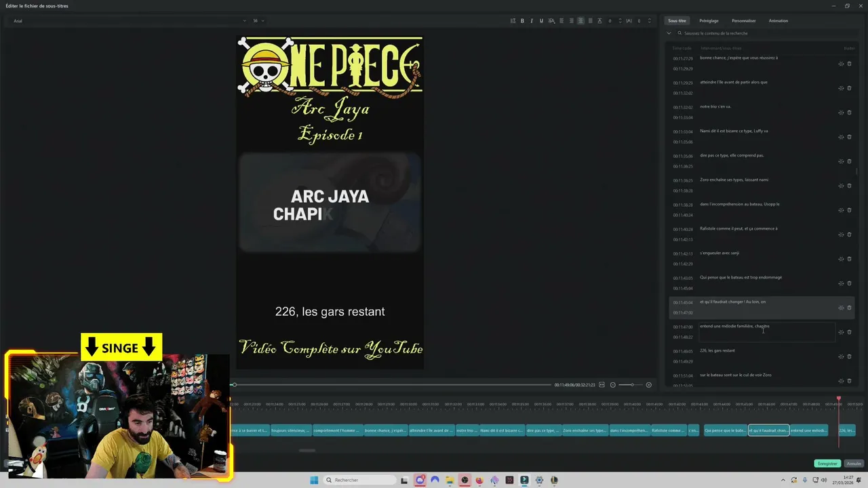Open Discord from the taskbar
The image size is (868, 488).
point(420,480)
